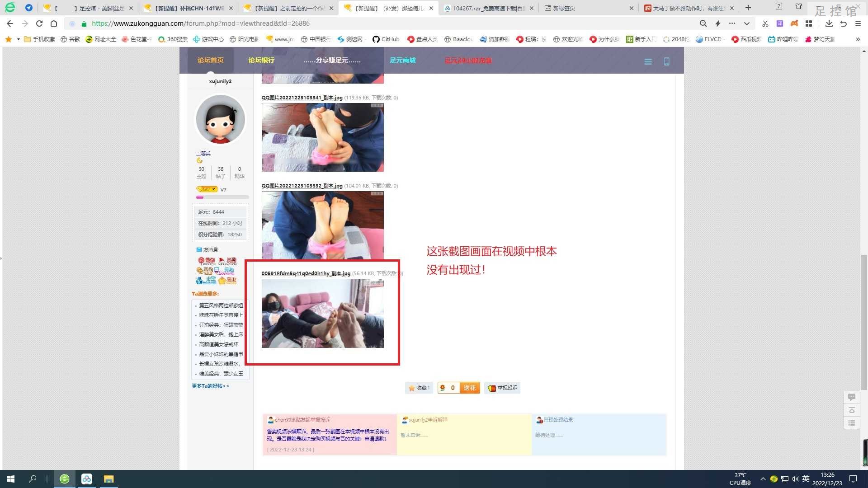The image size is (868, 488).
Task: Open the red 足元24小时充值 menu item
Action: pos(468,60)
